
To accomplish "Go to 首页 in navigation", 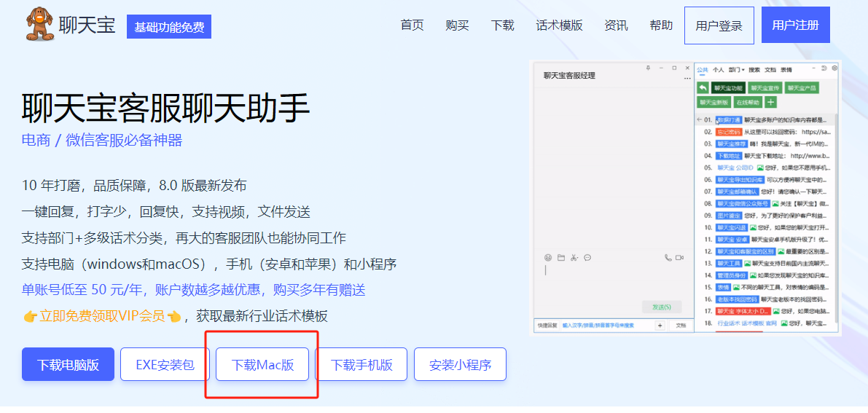I will (413, 25).
